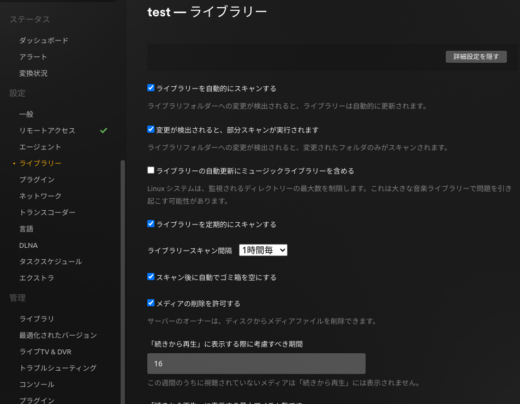
Task: Toggle ライブラリーを定期的にスキャンする checkbox
Action: 151,224
